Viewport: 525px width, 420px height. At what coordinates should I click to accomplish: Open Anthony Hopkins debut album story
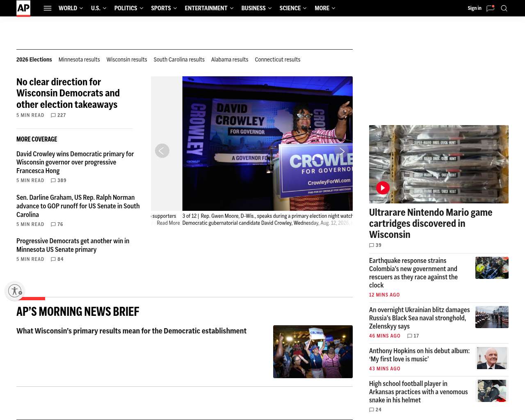point(419,355)
